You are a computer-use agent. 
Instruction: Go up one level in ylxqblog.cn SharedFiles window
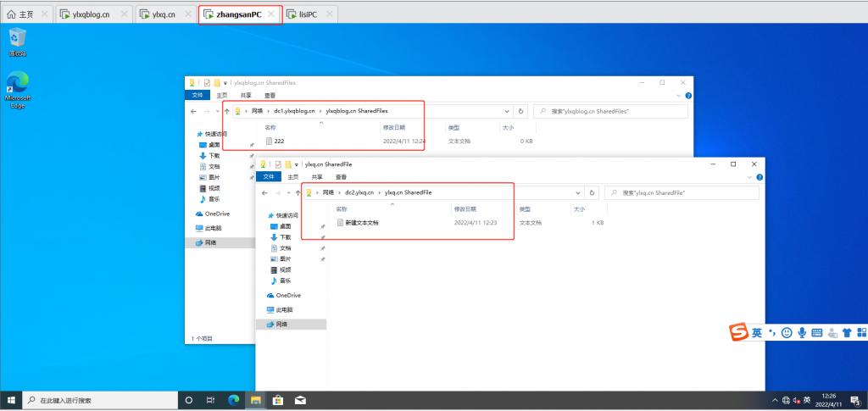[x=226, y=111]
